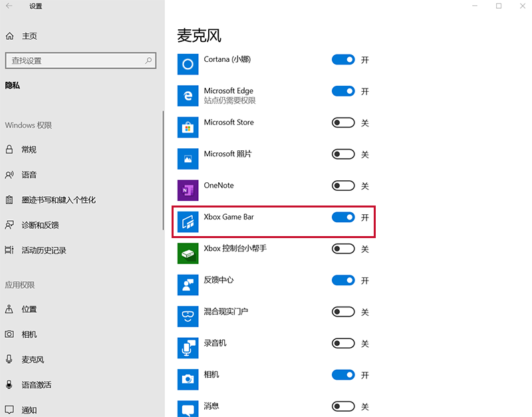Click the 查找设置 search box
Screen dimensions: 532x417
point(73,61)
